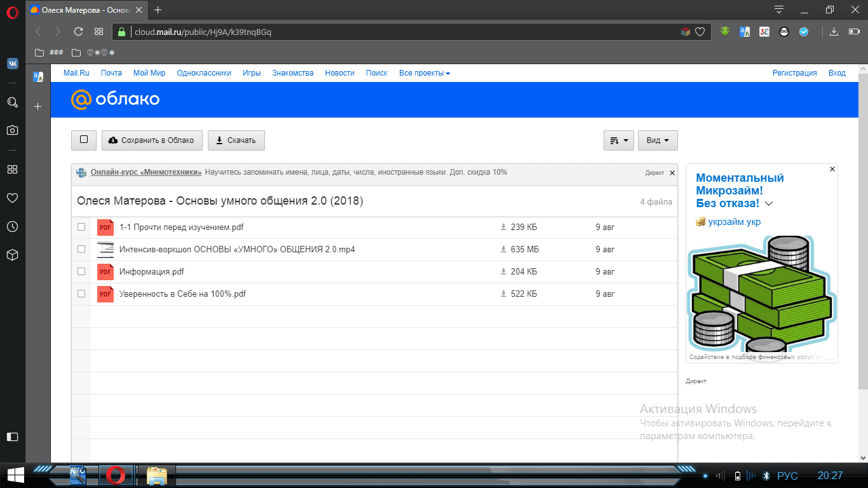
Task: Tick the checkbox for Информация.pdf
Action: point(81,271)
